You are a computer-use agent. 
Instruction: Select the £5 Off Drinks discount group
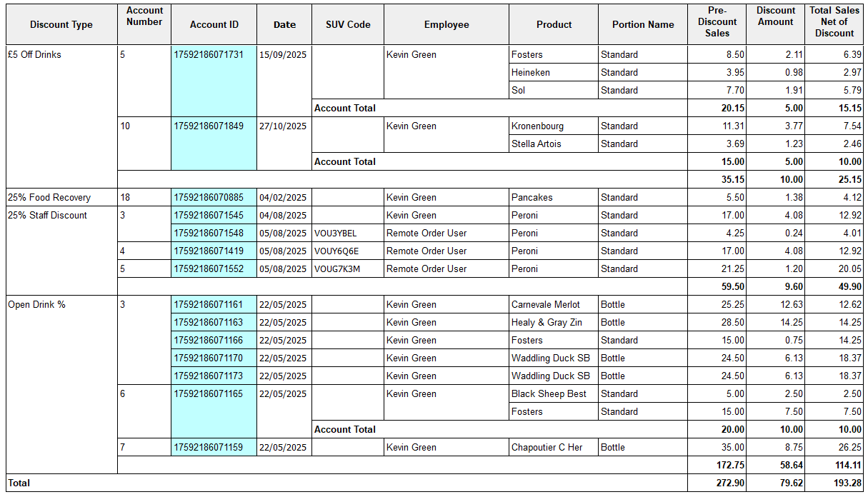pos(34,55)
